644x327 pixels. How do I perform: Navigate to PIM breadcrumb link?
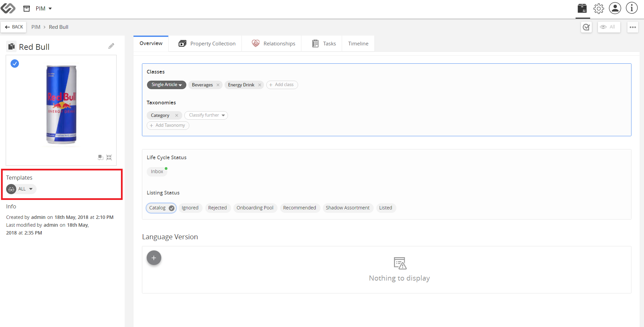(x=36, y=27)
